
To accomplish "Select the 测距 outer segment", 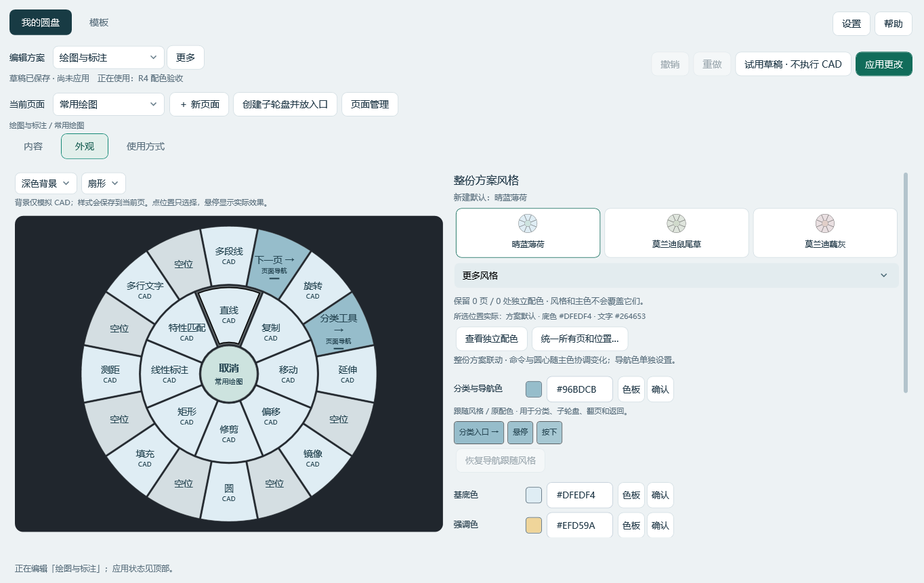I will [x=110, y=374].
